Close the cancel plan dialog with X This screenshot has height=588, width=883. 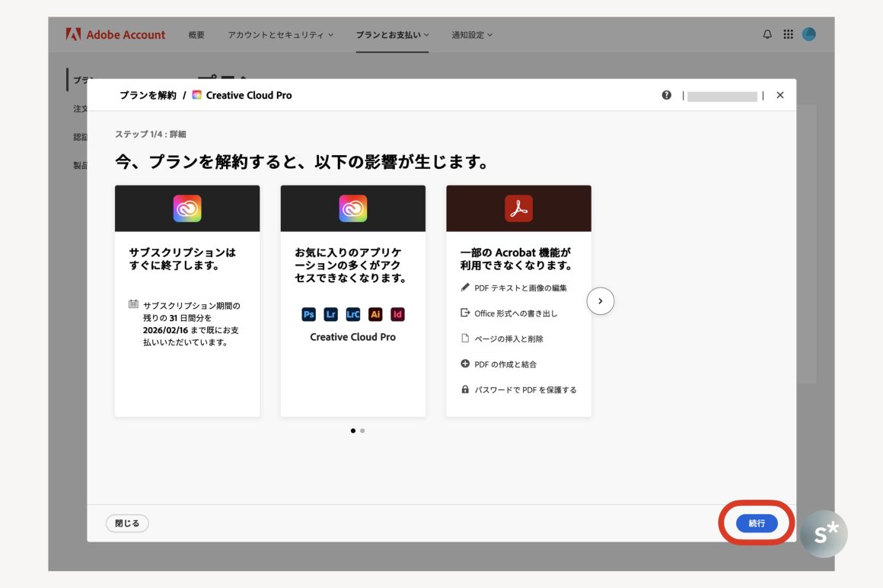point(779,95)
